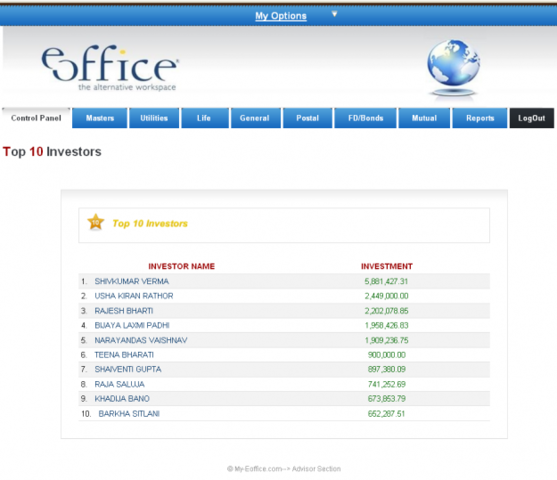Switch to the Control Panel tab
Screen dimensions: 557x480
coord(36,118)
